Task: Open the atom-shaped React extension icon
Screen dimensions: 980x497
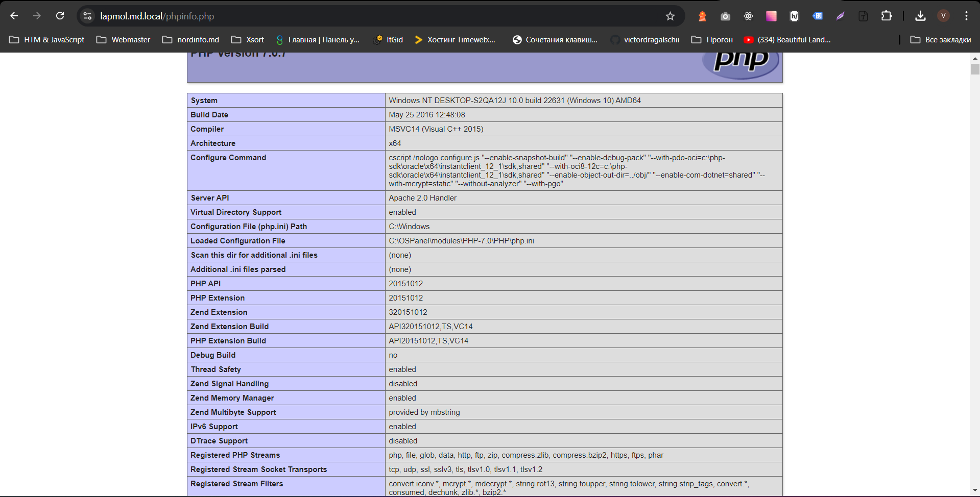Action: click(748, 16)
